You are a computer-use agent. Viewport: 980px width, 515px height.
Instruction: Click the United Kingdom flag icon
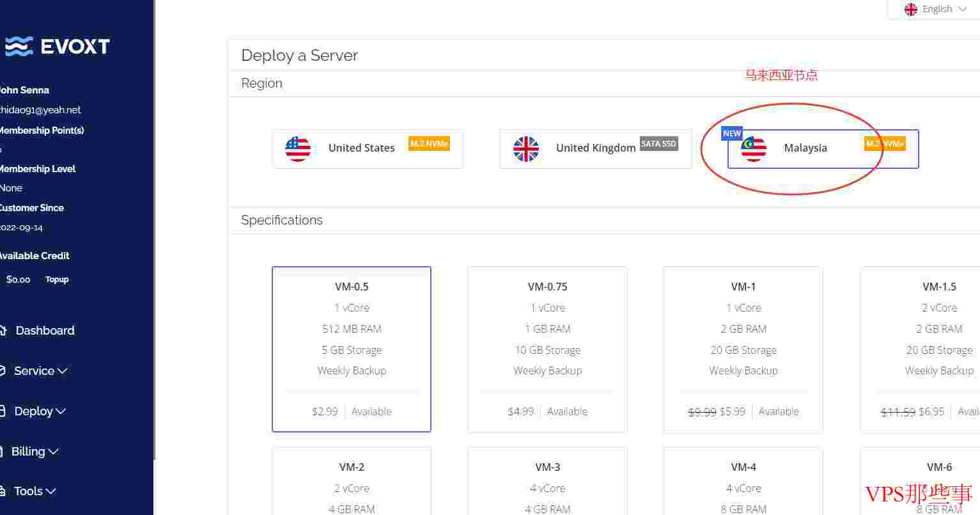[x=526, y=148]
